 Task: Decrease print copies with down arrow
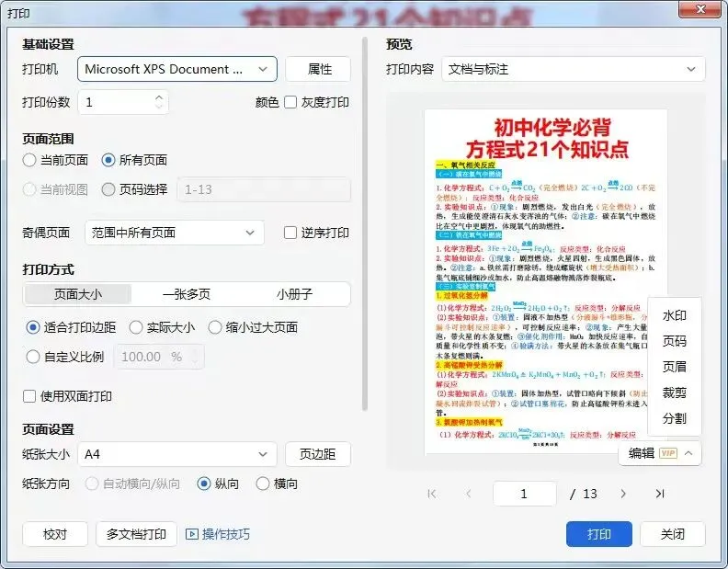click(159, 107)
